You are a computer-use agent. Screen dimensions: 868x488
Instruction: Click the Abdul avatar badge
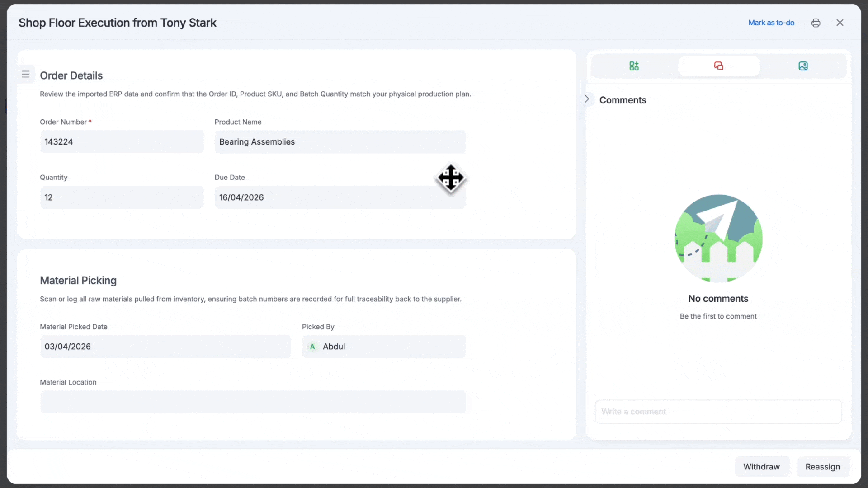pyautogui.click(x=312, y=347)
